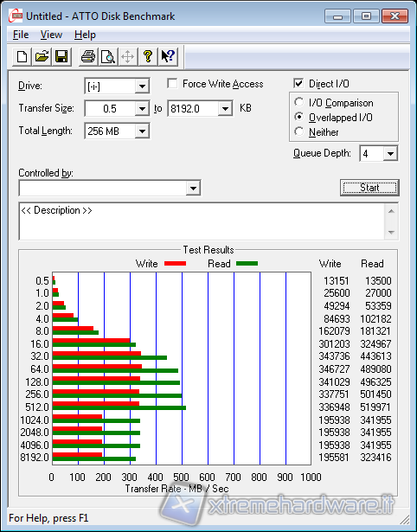
Task: Enable the Force Write Access checkbox
Action: click(172, 83)
